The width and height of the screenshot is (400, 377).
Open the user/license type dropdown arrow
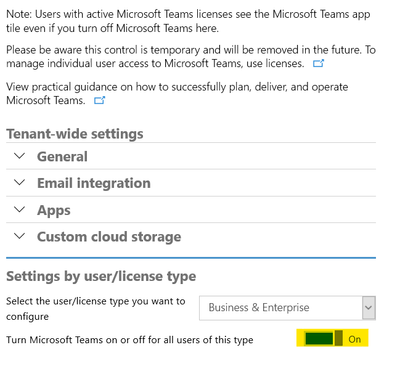[x=369, y=307]
